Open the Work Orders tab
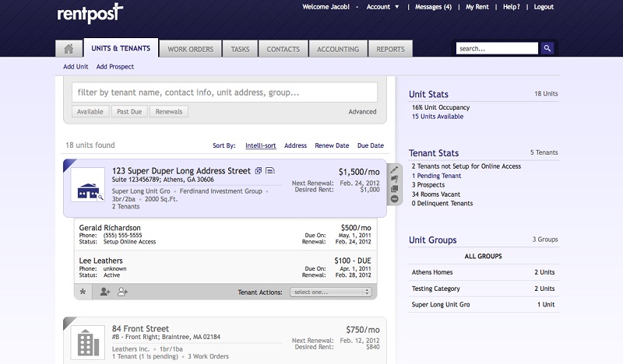This screenshot has height=364, width=623. [190, 49]
